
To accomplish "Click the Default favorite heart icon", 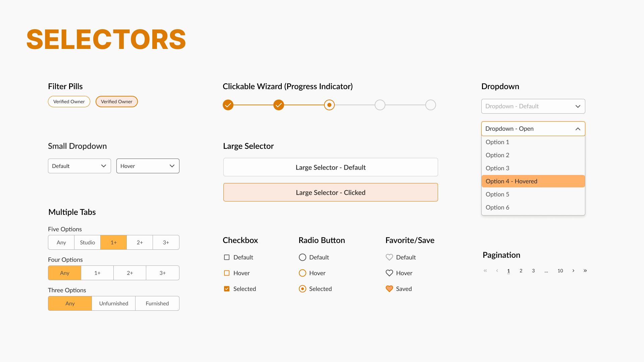I will pos(389,257).
